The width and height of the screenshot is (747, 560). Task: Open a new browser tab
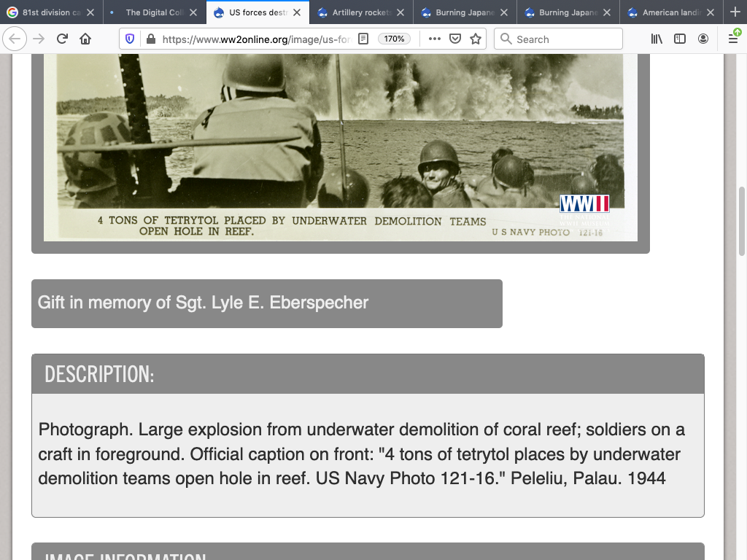pyautogui.click(x=735, y=12)
